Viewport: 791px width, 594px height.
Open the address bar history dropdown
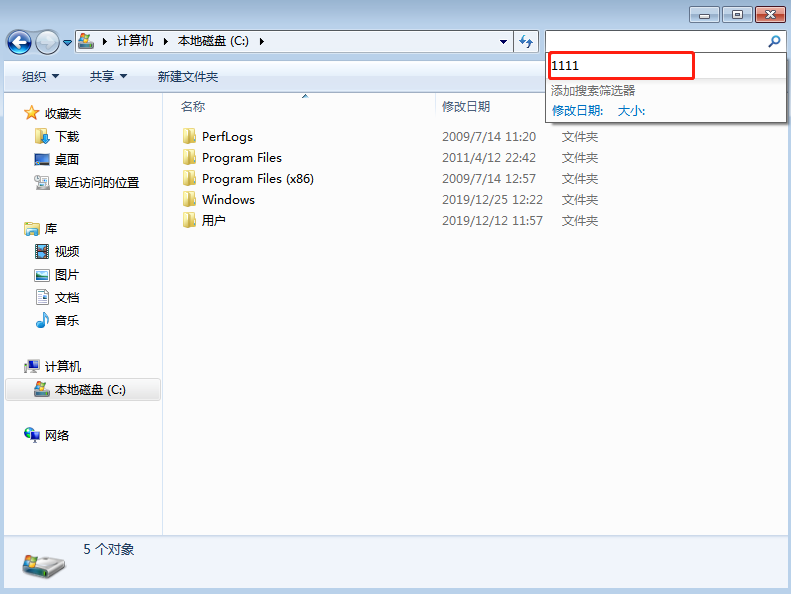(x=504, y=42)
